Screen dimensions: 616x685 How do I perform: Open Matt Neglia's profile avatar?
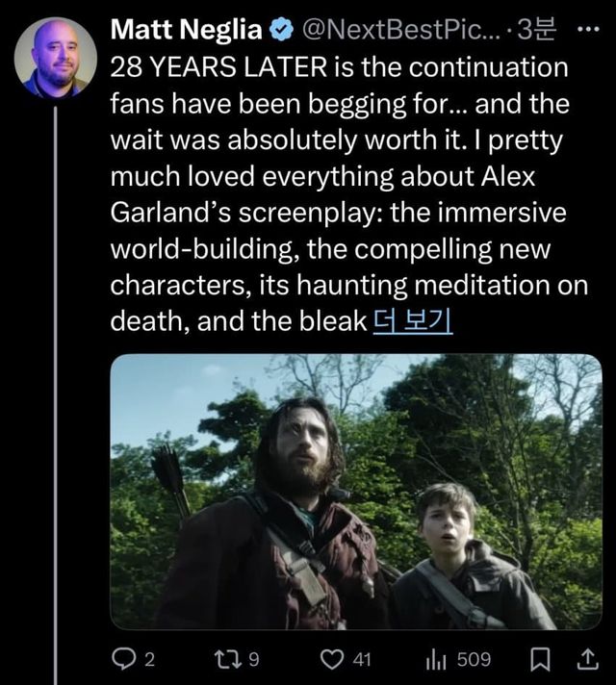(55, 57)
